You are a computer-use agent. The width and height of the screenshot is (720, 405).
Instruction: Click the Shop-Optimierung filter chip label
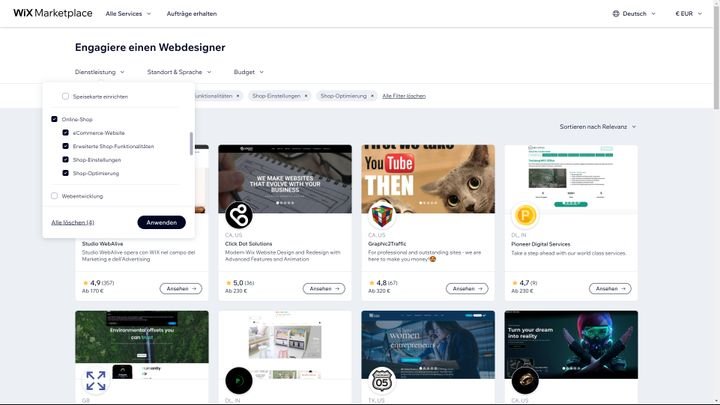click(x=343, y=96)
